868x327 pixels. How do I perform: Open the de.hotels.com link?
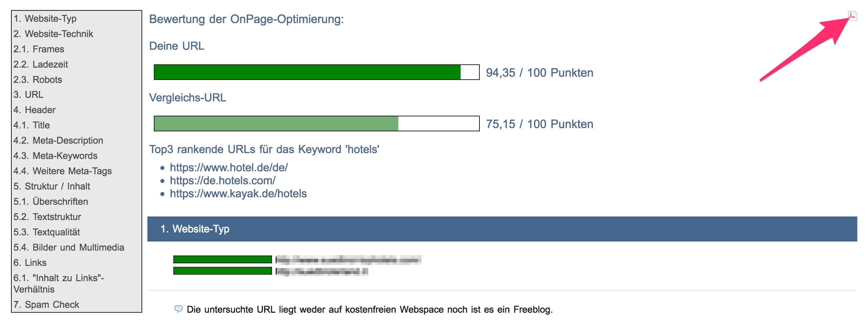(222, 180)
